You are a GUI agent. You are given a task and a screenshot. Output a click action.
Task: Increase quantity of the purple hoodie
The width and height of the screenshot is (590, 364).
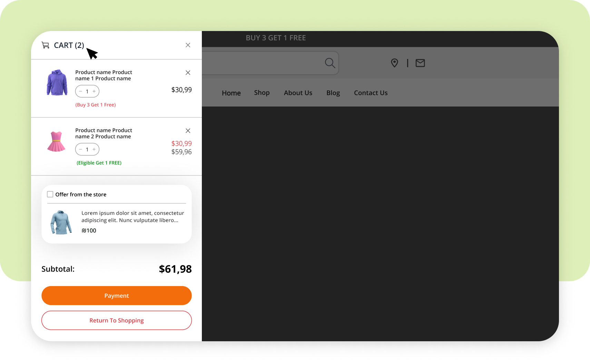(x=94, y=91)
